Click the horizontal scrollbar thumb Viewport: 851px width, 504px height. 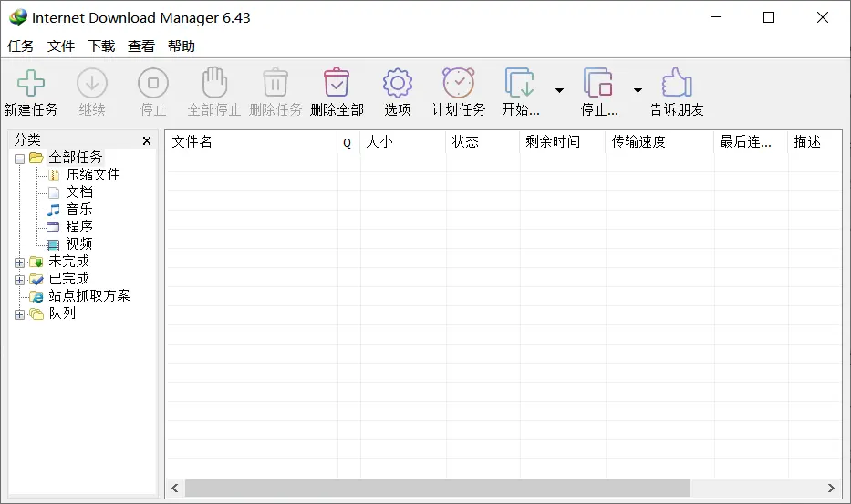point(438,488)
